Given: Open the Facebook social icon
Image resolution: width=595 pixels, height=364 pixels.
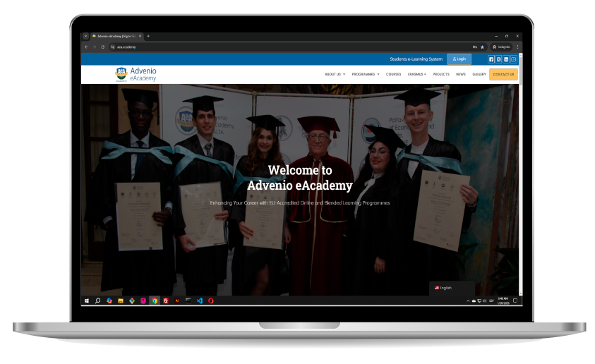Looking at the screenshot, I should coord(491,59).
